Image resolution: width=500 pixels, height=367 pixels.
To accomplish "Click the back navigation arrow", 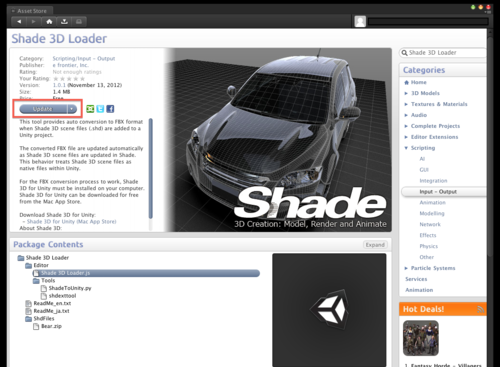I will tap(19, 22).
